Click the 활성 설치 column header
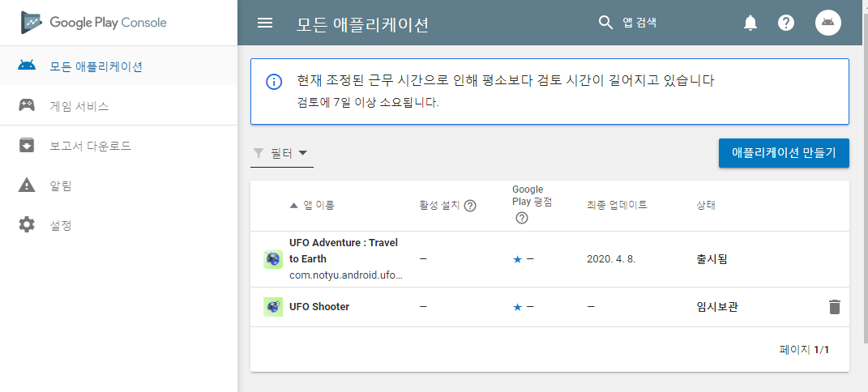The width and height of the screenshot is (868, 392). point(439,206)
